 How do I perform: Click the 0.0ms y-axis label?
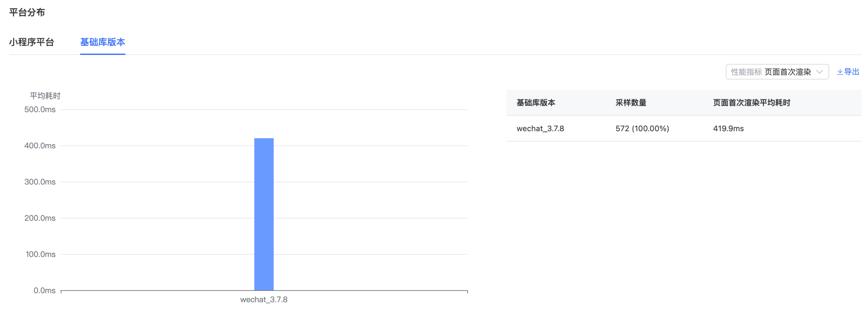tap(45, 290)
